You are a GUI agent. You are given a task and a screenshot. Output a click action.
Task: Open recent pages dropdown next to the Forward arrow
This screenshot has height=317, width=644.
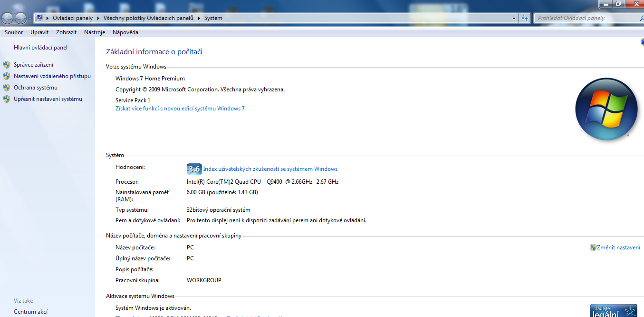coord(30,19)
